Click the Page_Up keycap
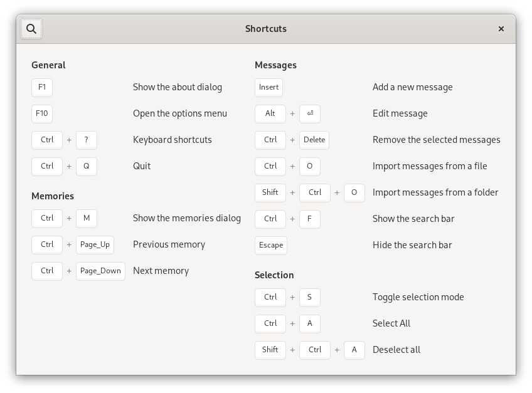This screenshot has width=532, height=393. [95, 244]
